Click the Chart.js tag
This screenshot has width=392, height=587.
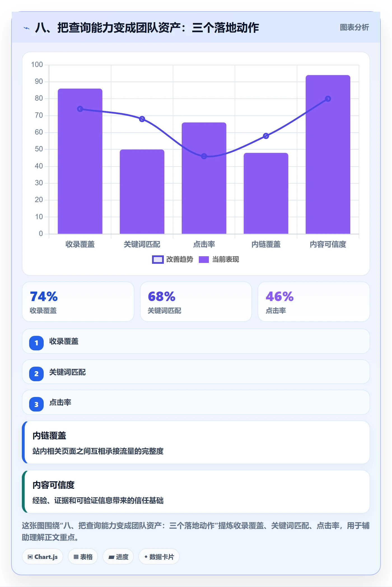[43, 557]
